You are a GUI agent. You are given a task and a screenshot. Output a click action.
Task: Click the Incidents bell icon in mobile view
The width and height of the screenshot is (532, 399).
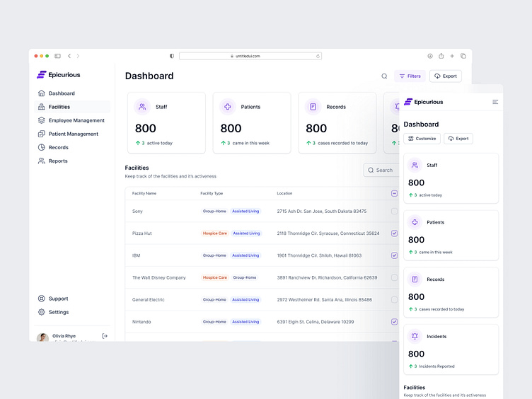415,336
